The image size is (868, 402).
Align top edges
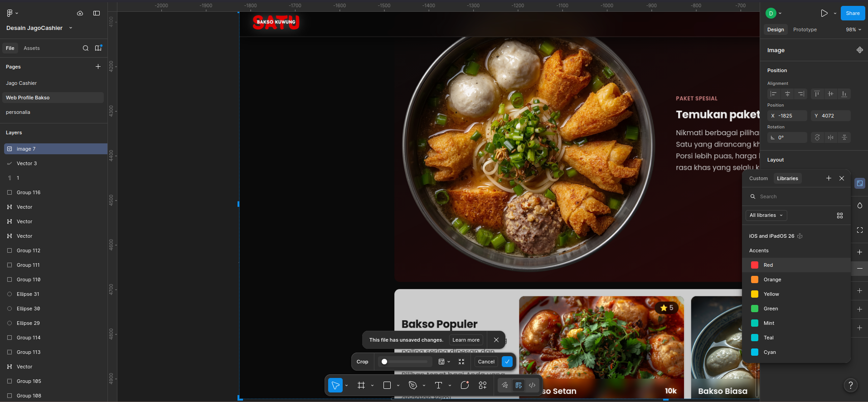click(x=817, y=94)
